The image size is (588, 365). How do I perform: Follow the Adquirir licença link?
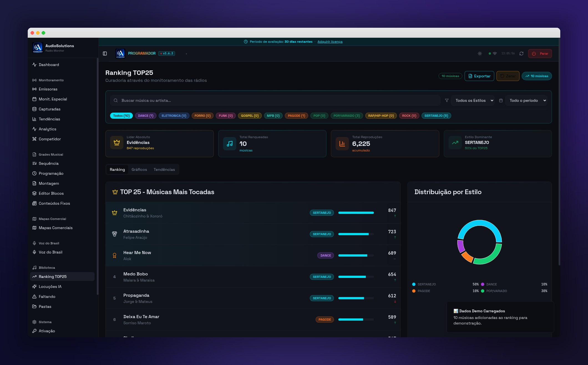(x=330, y=42)
